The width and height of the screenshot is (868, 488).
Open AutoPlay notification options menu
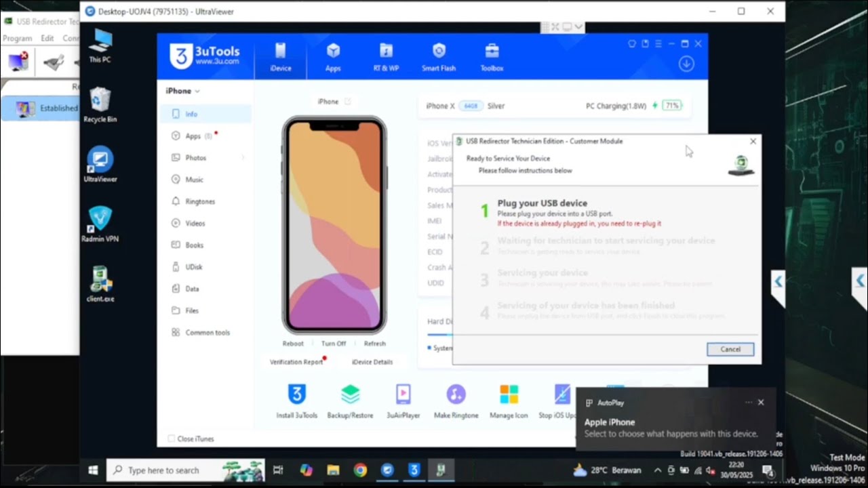point(748,403)
